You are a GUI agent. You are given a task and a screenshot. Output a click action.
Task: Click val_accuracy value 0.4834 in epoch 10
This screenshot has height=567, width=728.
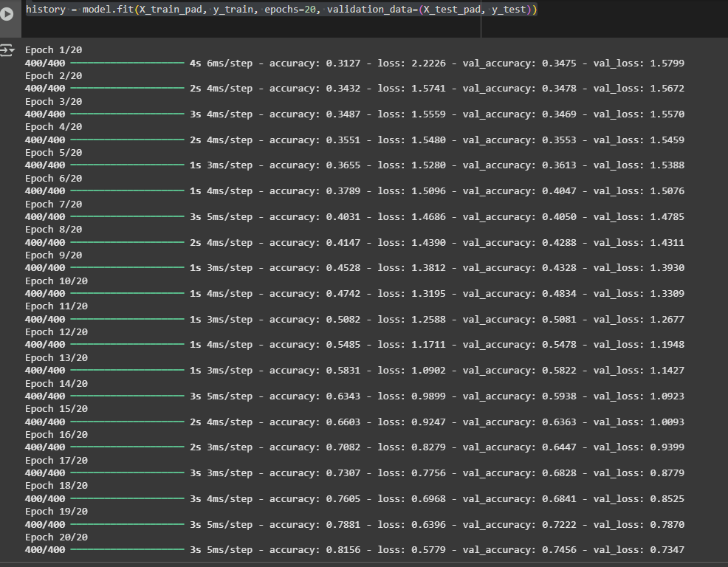tap(559, 294)
